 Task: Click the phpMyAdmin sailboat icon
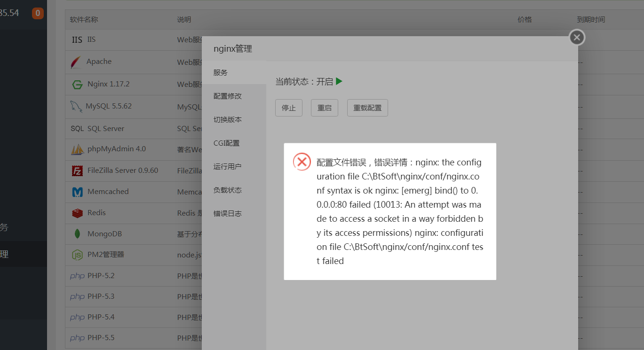(77, 149)
